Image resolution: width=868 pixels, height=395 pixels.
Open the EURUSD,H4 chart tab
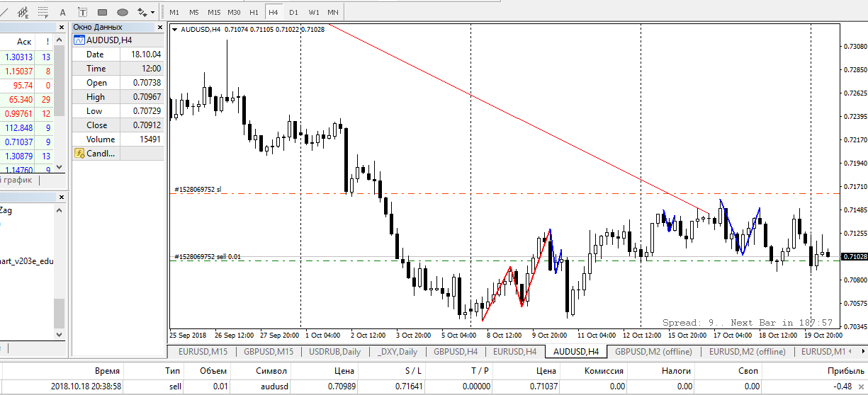tap(514, 351)
